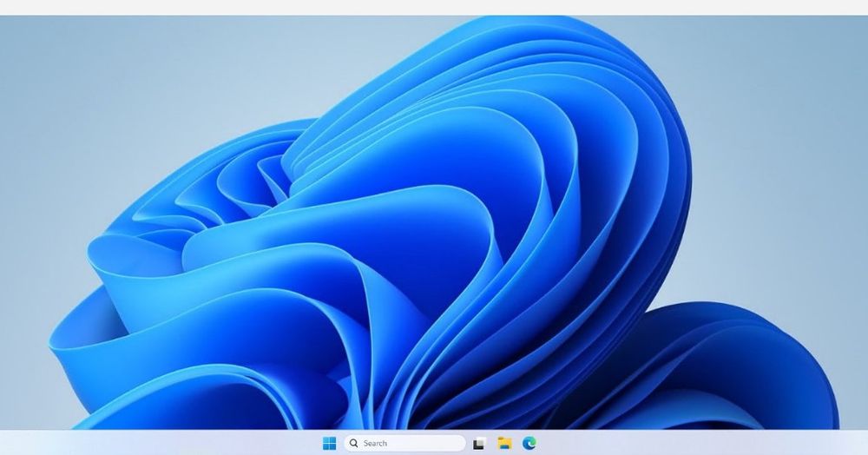
Task: Open Microsoft Edge from the taskbar
Action: click(x=529, y=443)
